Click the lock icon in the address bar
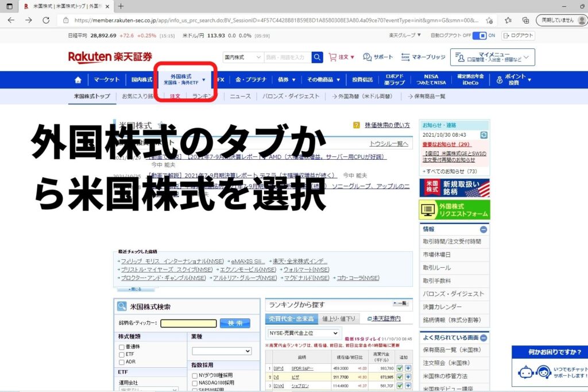This screenshot has width=588, height=392. [x=66, y=20]
